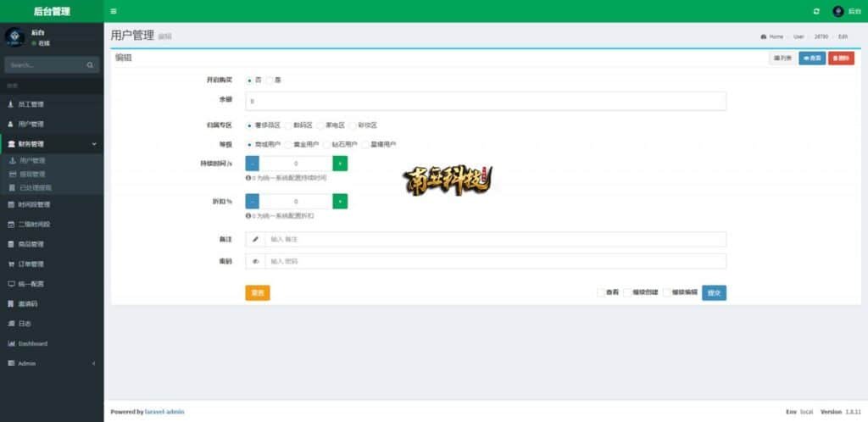The height and width of the screenshot is (422, 868).
Task: Select the 钻石用户 level radio button
Action: pos(326,145)
